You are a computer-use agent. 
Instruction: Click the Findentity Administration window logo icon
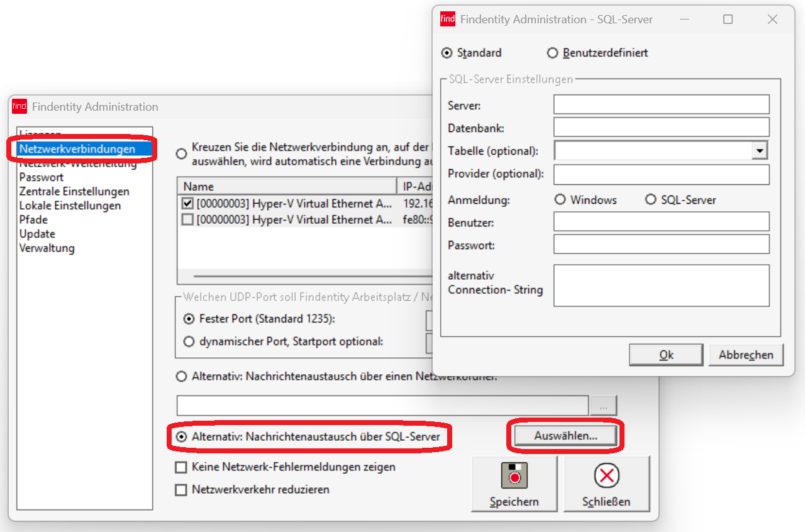pyautogui.click(x=19, y=106)
